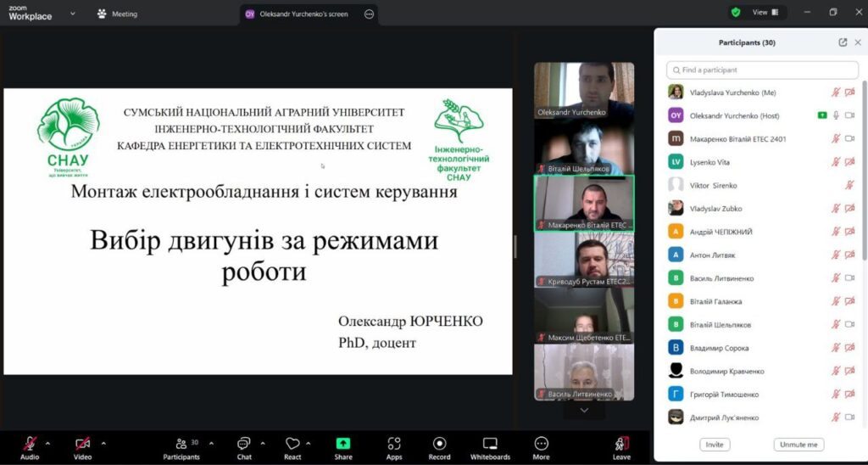Switch to the Meeting tab

(x=117, y=14)
